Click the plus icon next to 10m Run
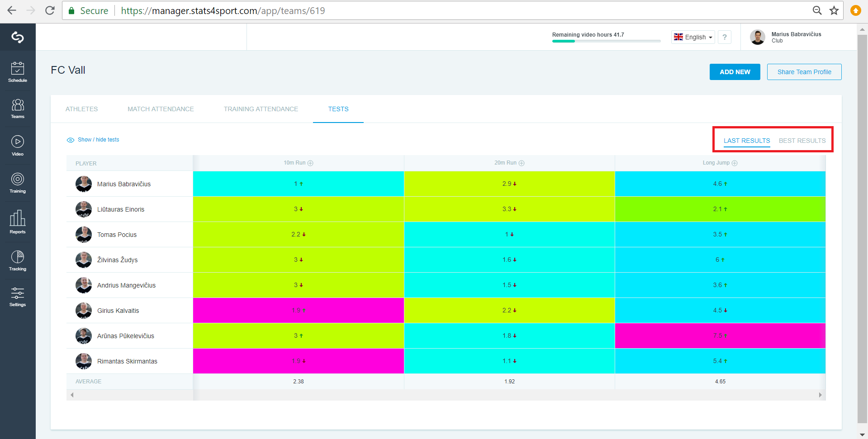 (310, 163)
